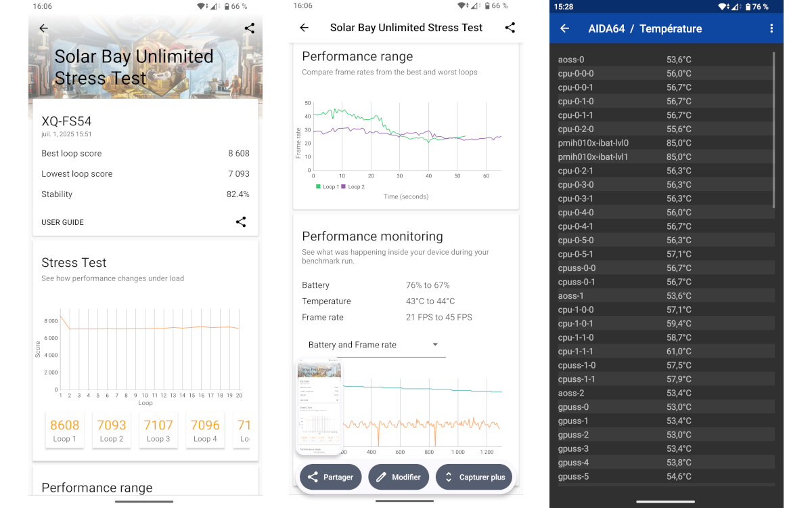Tap the Partager button
The image size is (812, 508).
[331, 477]
